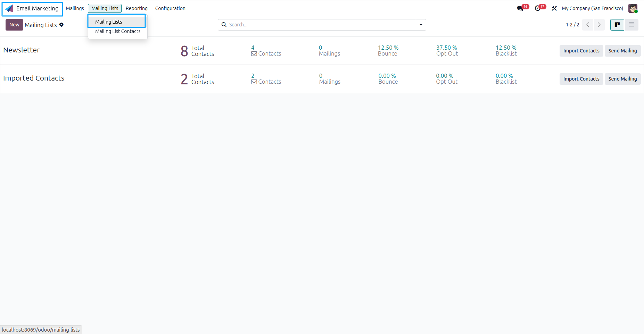Go to next page arrow
The width and height of the screenshot is (644, 334).
click(x=599, y=25)
